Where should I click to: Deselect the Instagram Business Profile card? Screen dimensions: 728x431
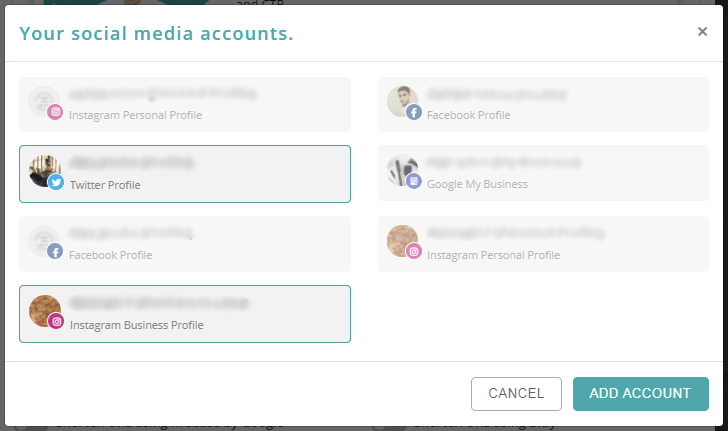(x=185, y=314)
